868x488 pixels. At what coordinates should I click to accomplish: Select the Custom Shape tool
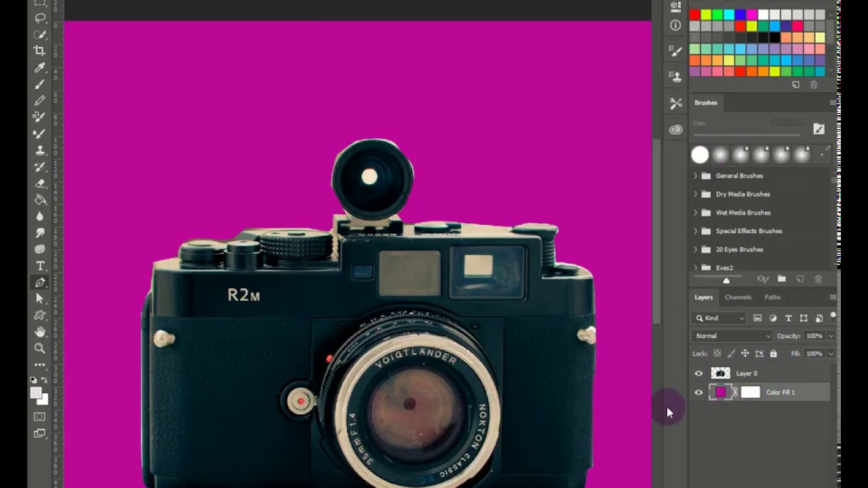pos(40,315)
